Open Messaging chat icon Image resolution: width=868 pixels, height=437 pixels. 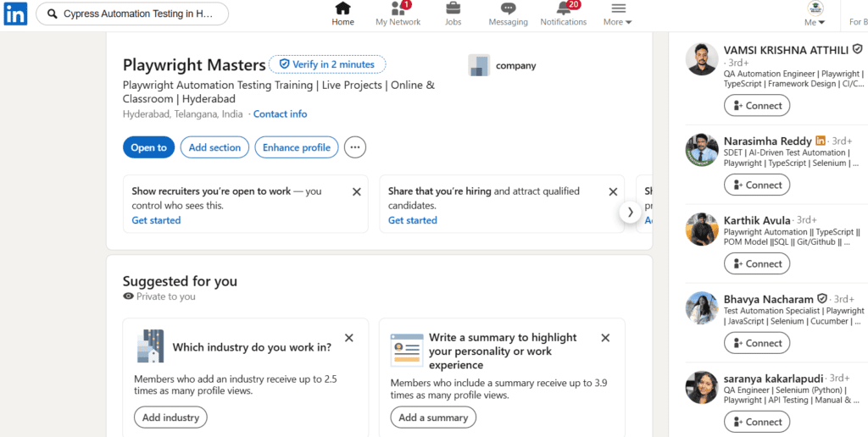click(509, 8)
